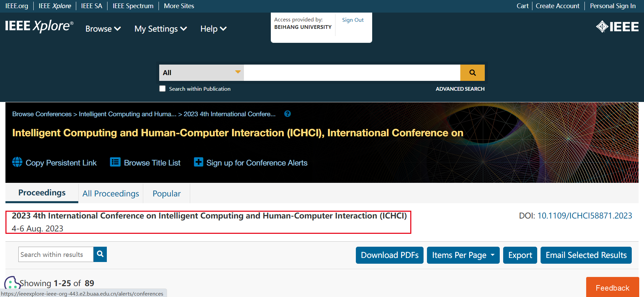Screen dimensions: 644x297
Task: Open IEEE Spectrum top link
Action: pyautogui.click(x=133, y=6)
